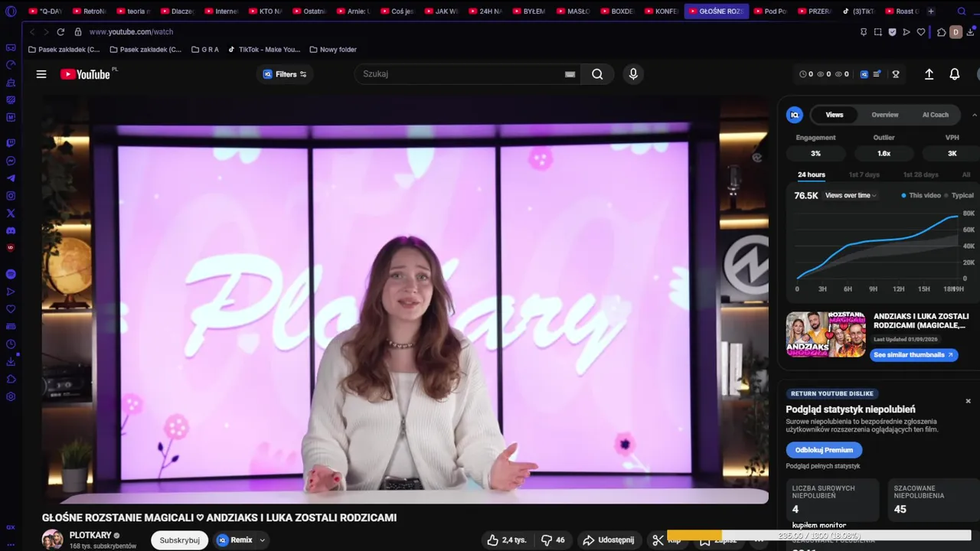Viewport: 980px width, 551px height.
Task: Open the on-screen keyboard icon in search
Action: pos(570,74)
